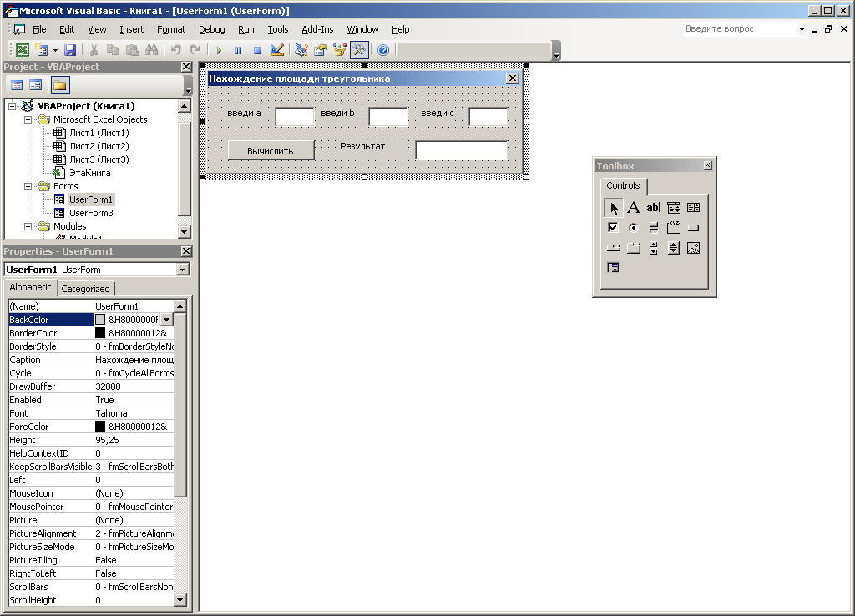Select the CheckBox tool in Toolbox

click(614, 227)
